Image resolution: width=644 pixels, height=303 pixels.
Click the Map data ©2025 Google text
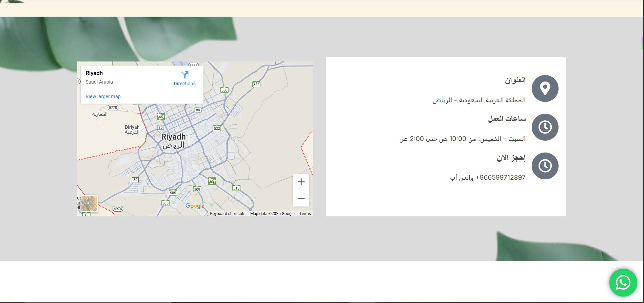(272, 214)
